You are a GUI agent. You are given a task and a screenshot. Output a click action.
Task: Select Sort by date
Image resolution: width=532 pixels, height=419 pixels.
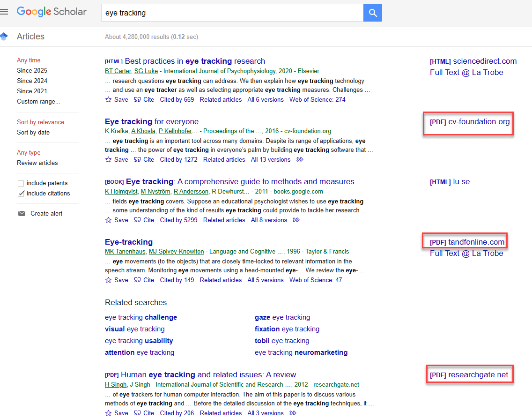point(33,133)
